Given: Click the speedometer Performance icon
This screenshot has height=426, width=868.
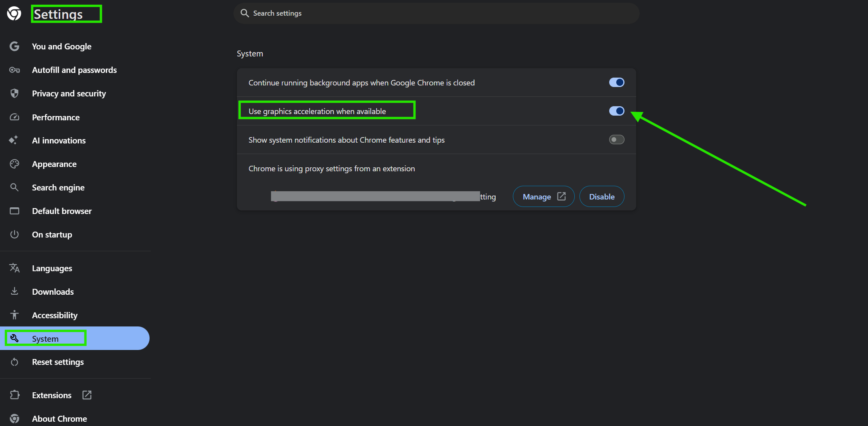Looking at the screenshot, I should pyautogui.click(x=14, y=117).
